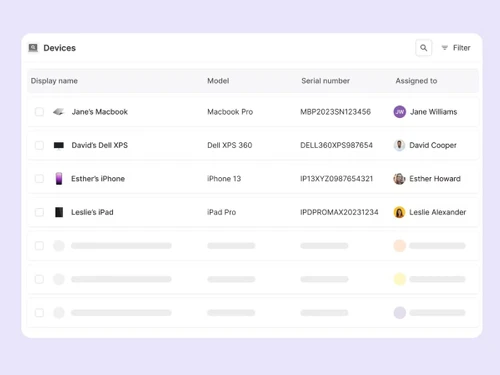The width and height of the screenshot is (500, 375).
Task: Click Leslie Alexander's avatar photo
Action: 399,212
